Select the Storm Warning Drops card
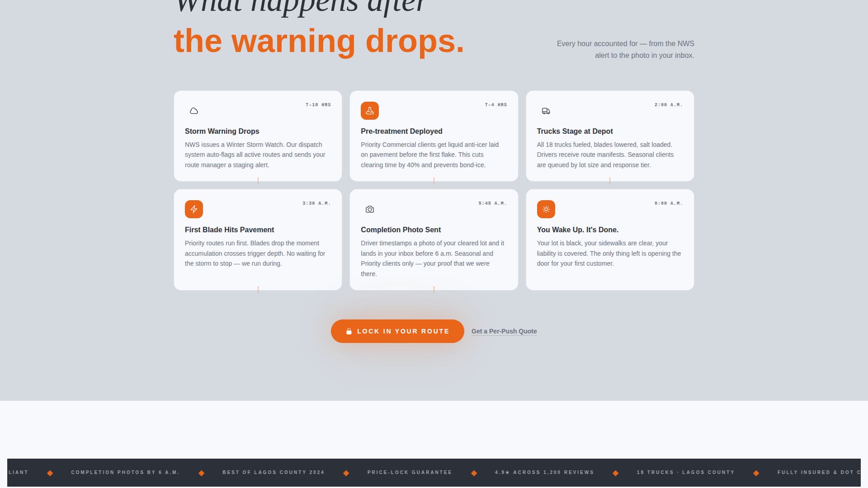Image resolution: width=868 pixels, height=488 pixels. (258, 136)
